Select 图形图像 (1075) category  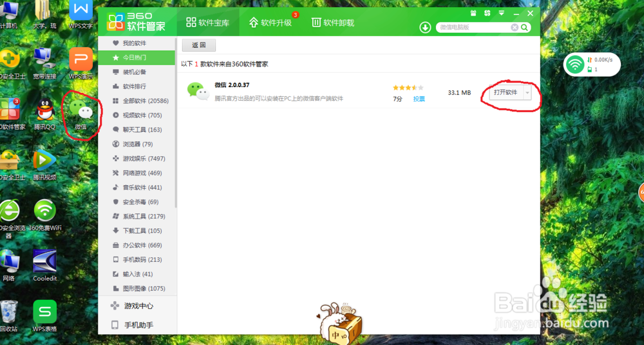[x=137, y=288]
